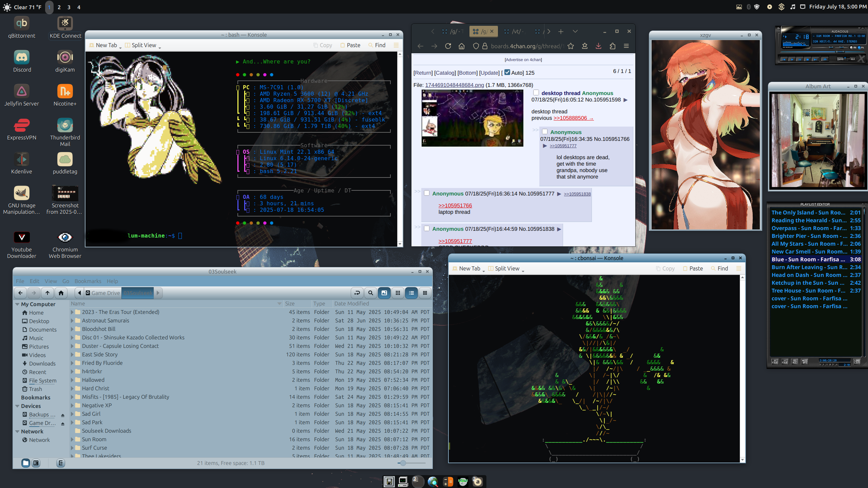Image resolution: width=868 pixels, height=488 pixels.
Task: Uncheck the Auto update checkbox
Action: click(x=507, y=72)
